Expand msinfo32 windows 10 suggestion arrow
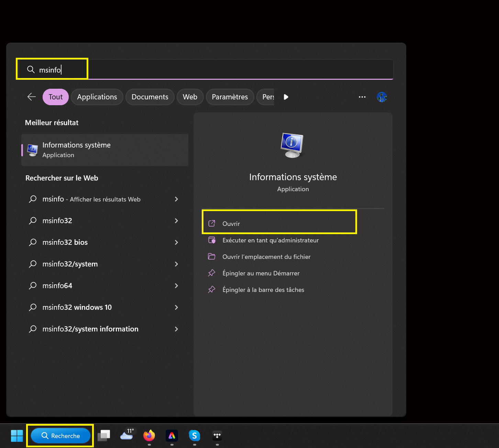 176,307
